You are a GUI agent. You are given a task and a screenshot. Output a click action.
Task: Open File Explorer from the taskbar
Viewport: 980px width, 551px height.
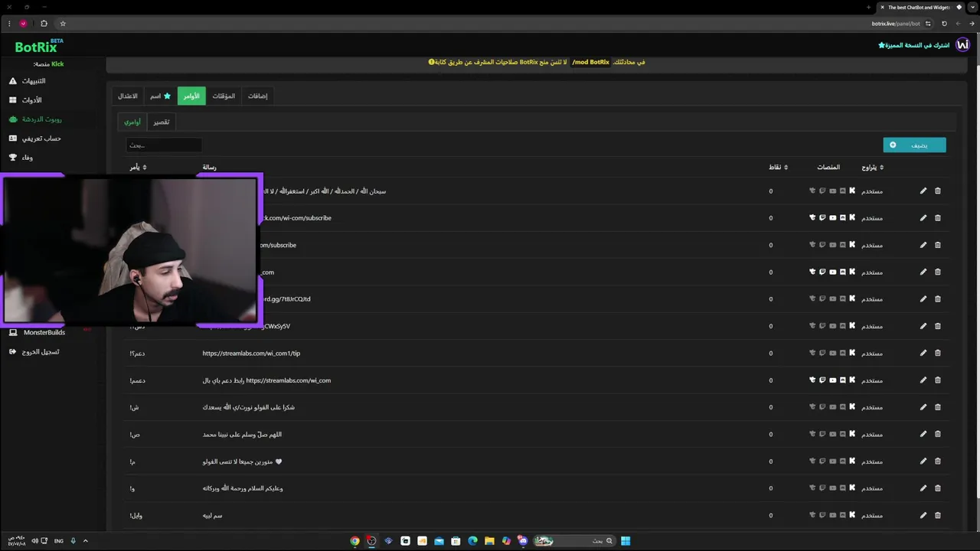click(x=489, y=541)
